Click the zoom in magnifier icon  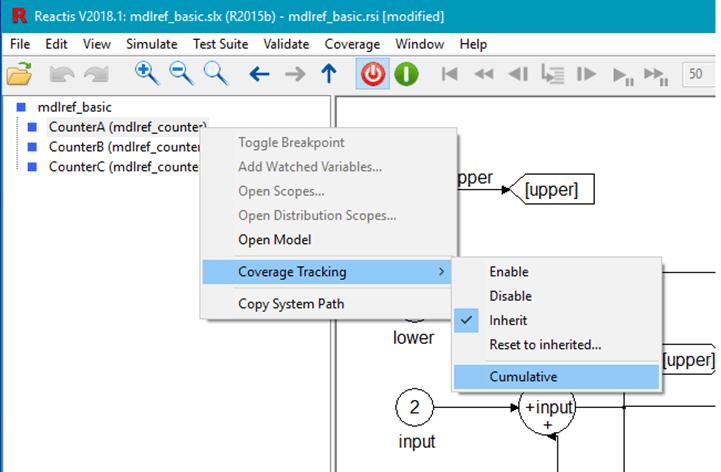click(147, 74)
